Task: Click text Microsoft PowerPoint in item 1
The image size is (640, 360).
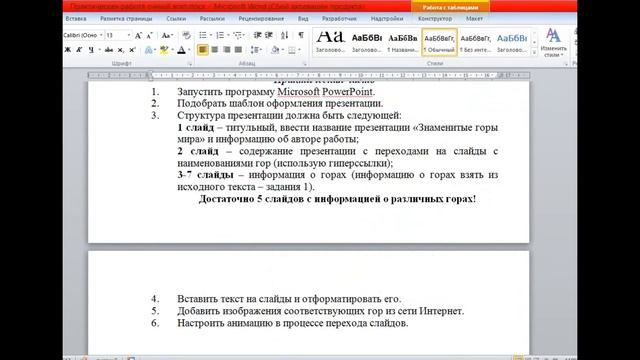Action: 325,92
